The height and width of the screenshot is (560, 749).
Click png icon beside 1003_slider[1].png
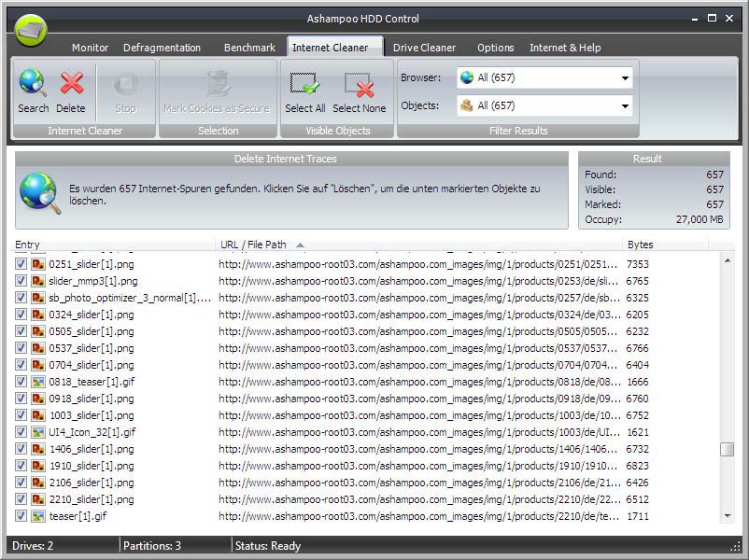click(38, 415)
